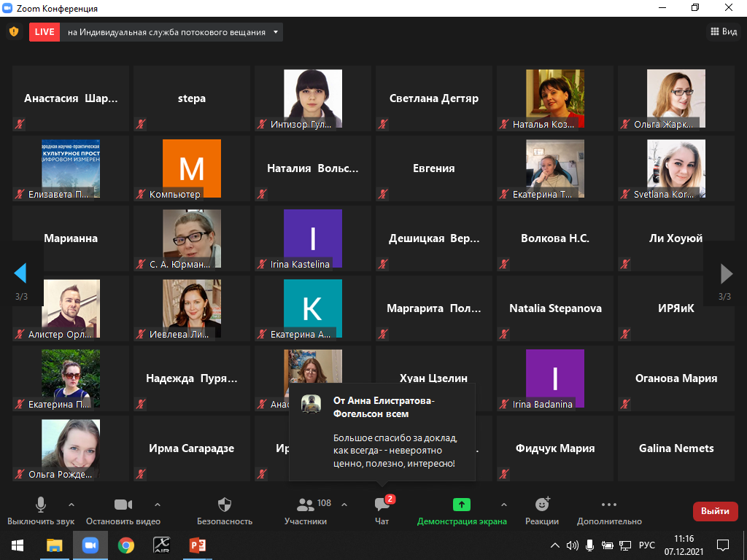Click the Фидчук Мария participant name
Screen dimensions: 747x560
click(555, 448)
